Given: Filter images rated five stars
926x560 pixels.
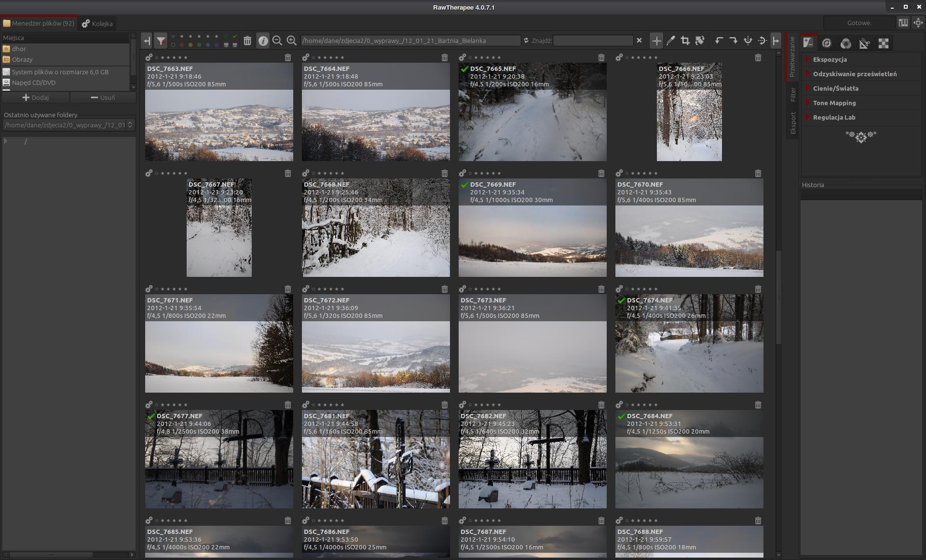Looking at the screenshot, I should (x=217, y=36).
